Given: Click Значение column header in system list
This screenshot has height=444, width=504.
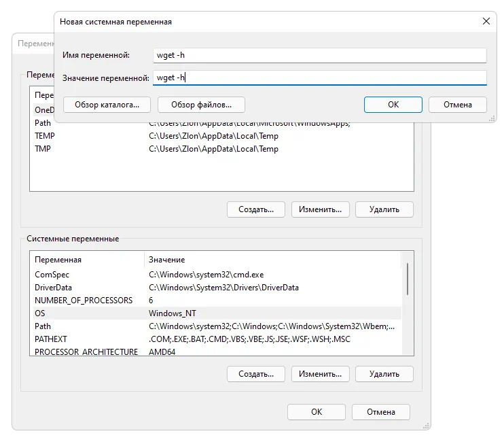Looking at the screenshot, I should pyautogui.click(x=272, y=260).
